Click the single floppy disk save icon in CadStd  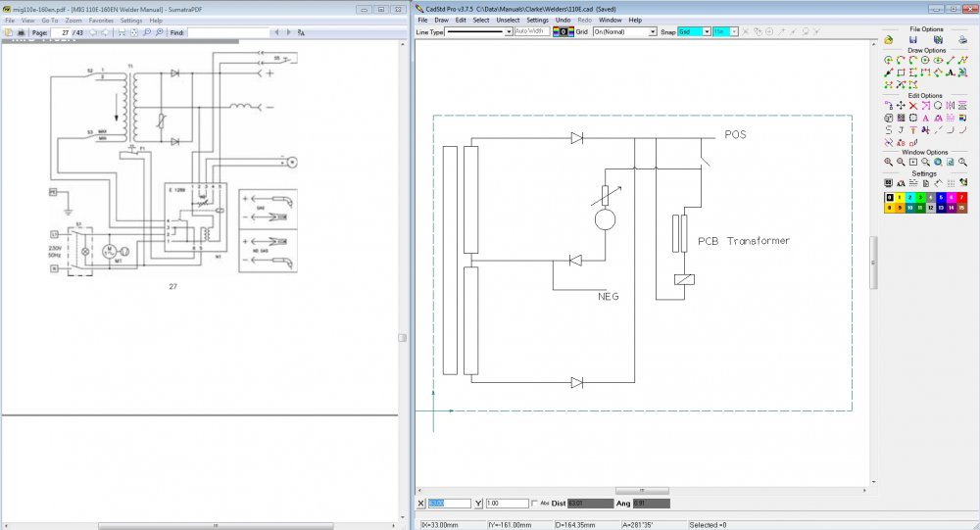pos(913,40)
